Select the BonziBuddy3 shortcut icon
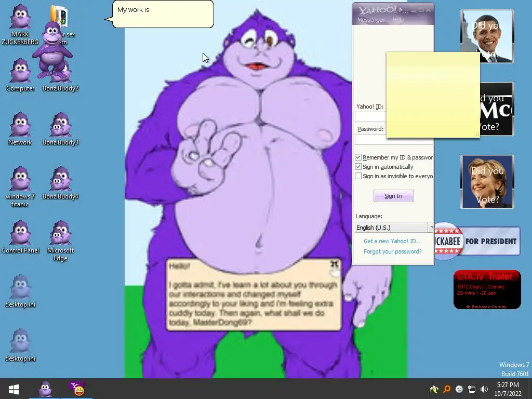 tap(60, 129)
